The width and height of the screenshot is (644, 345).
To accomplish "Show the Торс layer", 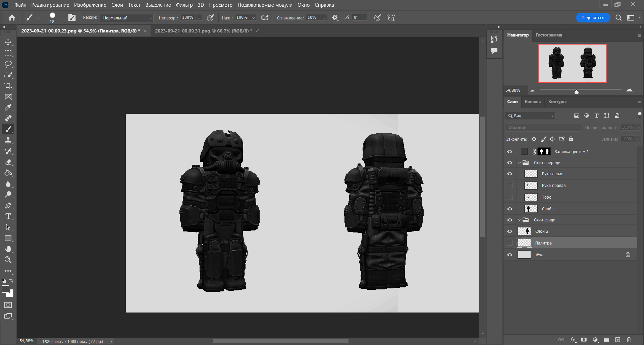I will (x=510, y=197).
